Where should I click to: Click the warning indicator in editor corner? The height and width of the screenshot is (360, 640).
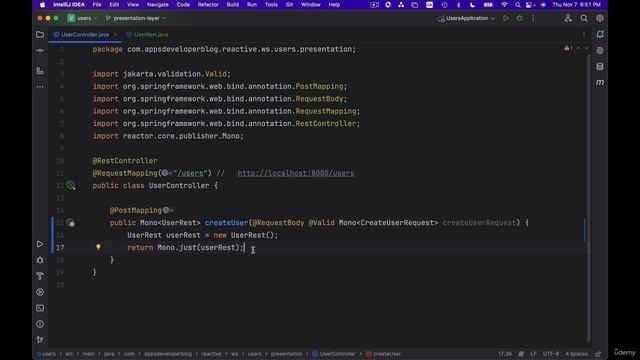pos(568,49)
